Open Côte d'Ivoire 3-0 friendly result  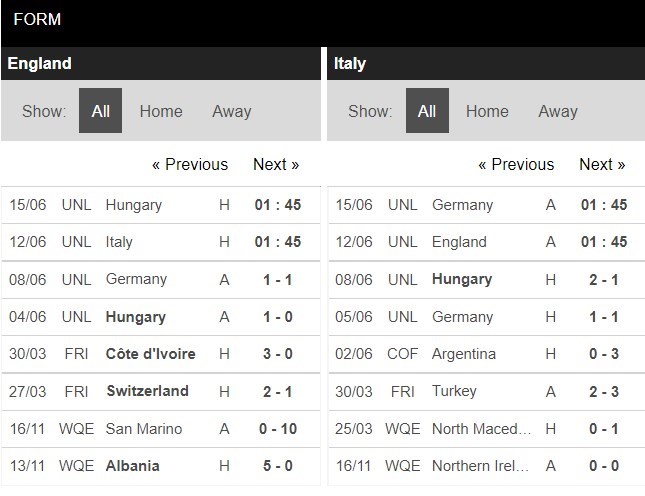(160, 354)
